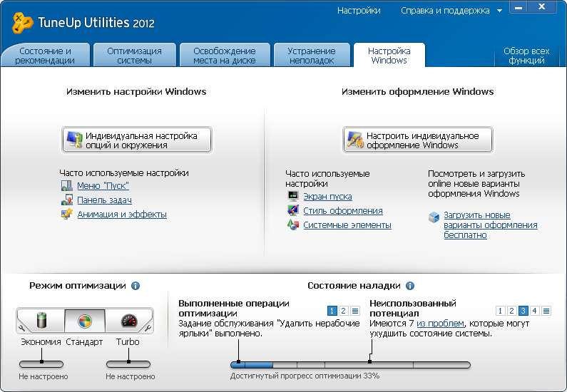Enable Экономия battery mode

point(40,321)
